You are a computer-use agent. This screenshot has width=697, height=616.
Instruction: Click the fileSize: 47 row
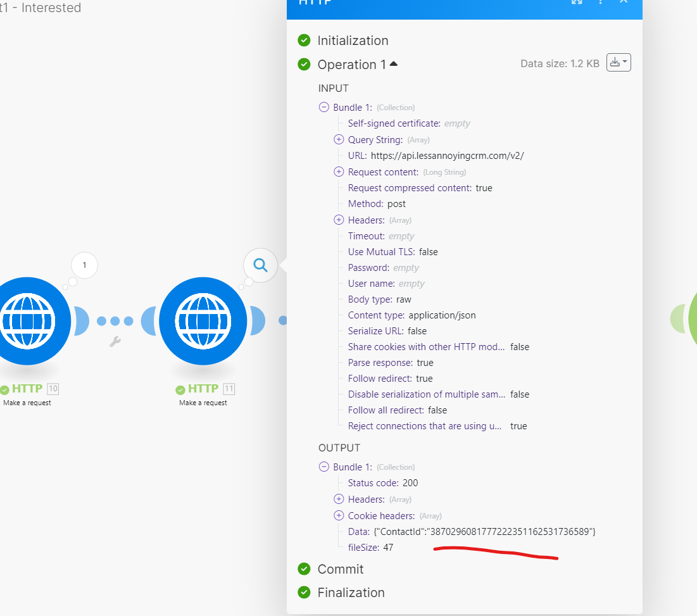click(x=371, y=548)
